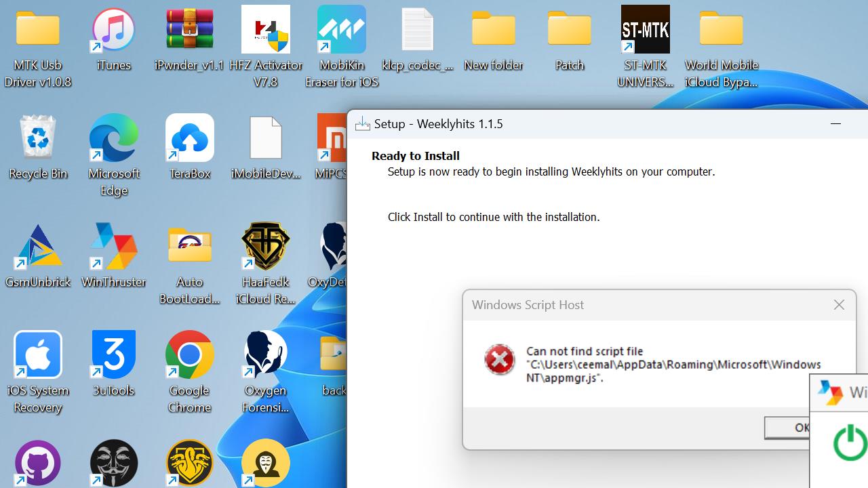Open the Recycle Bin
The height and width of the screenshot is (488, 868).
38,140
